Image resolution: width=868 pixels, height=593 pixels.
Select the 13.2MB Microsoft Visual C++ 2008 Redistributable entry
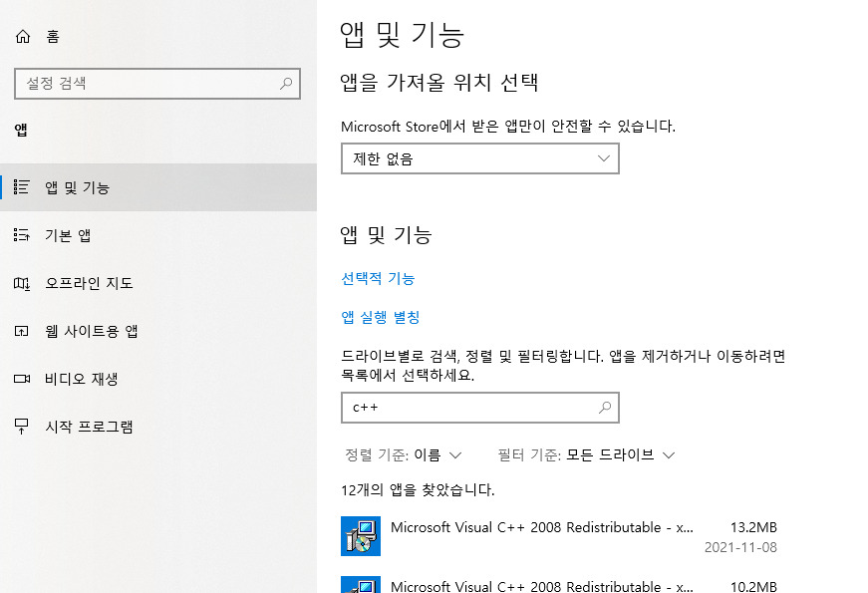(559, 536)
